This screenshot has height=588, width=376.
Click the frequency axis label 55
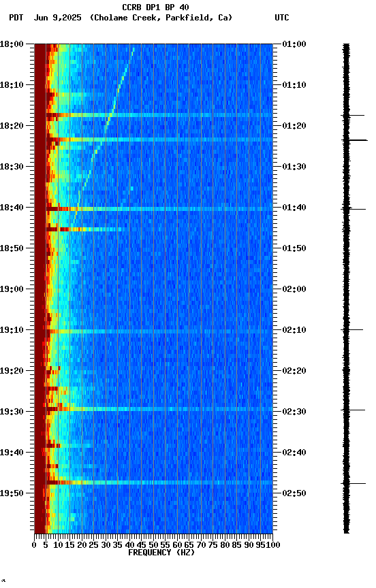pyautogui.click(x=166, y=545)
